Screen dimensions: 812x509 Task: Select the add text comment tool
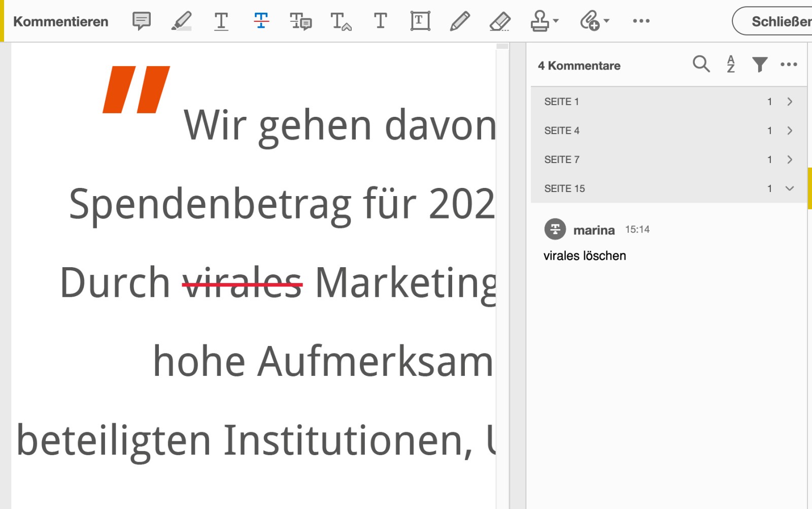(380, 21)
